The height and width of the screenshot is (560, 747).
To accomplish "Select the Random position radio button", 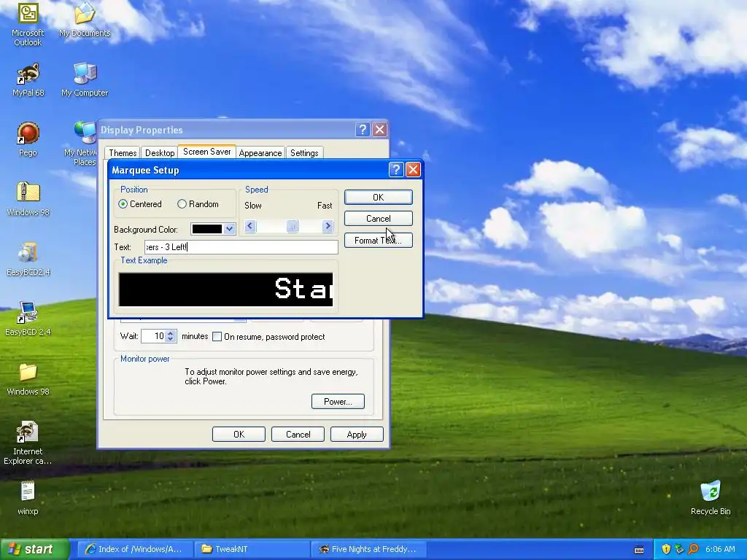I will [182, 204].
